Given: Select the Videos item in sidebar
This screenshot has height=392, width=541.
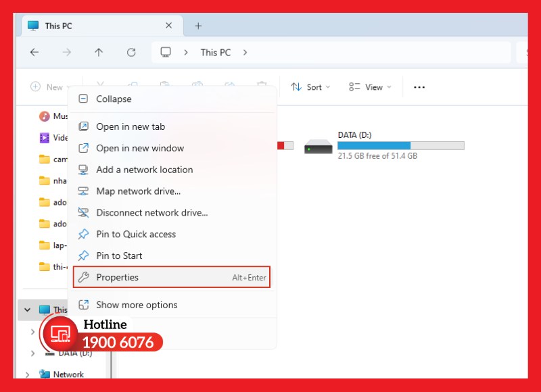Looking at the screenshot, I should tap(53, 138).
